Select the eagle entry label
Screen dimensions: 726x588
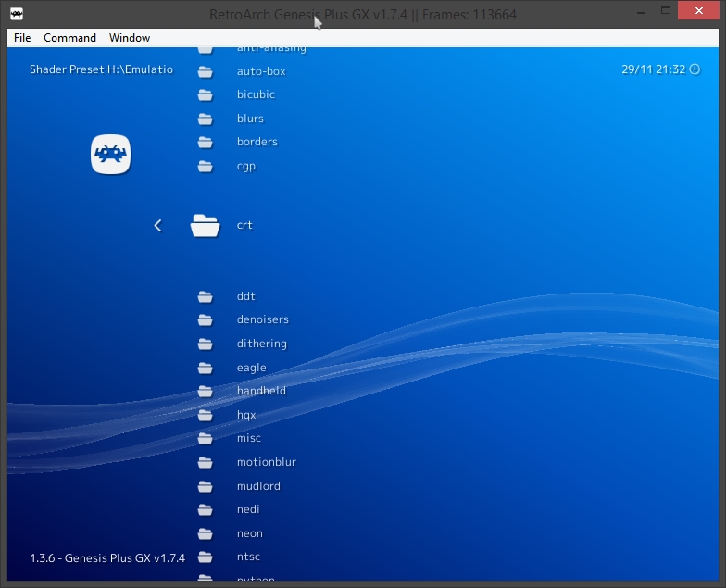coord(252,368)
